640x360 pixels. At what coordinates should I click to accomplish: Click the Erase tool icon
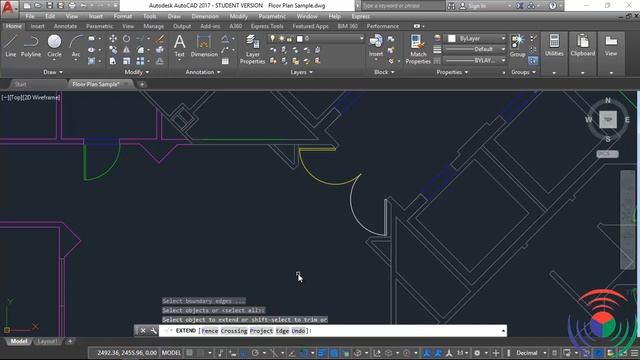(160, 38)
